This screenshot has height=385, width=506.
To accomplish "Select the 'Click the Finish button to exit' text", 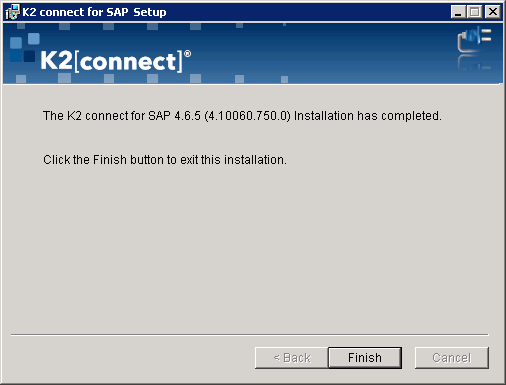I will pos(165,160).
